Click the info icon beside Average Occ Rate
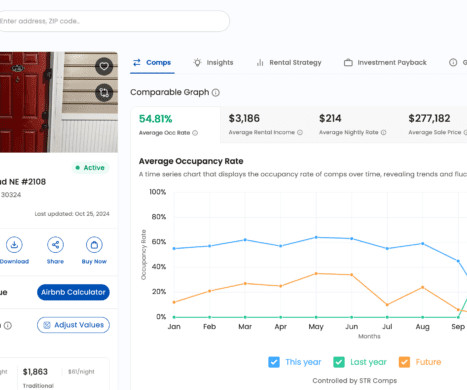Image resolution: width=467 pixels, height=390 pixels. click(195, 133)
